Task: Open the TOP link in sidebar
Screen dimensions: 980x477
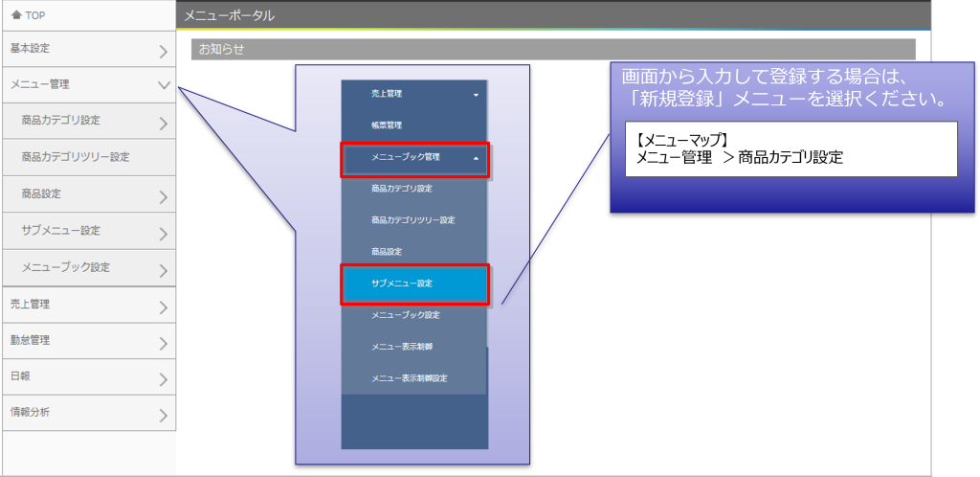Action: pos(35,15)
